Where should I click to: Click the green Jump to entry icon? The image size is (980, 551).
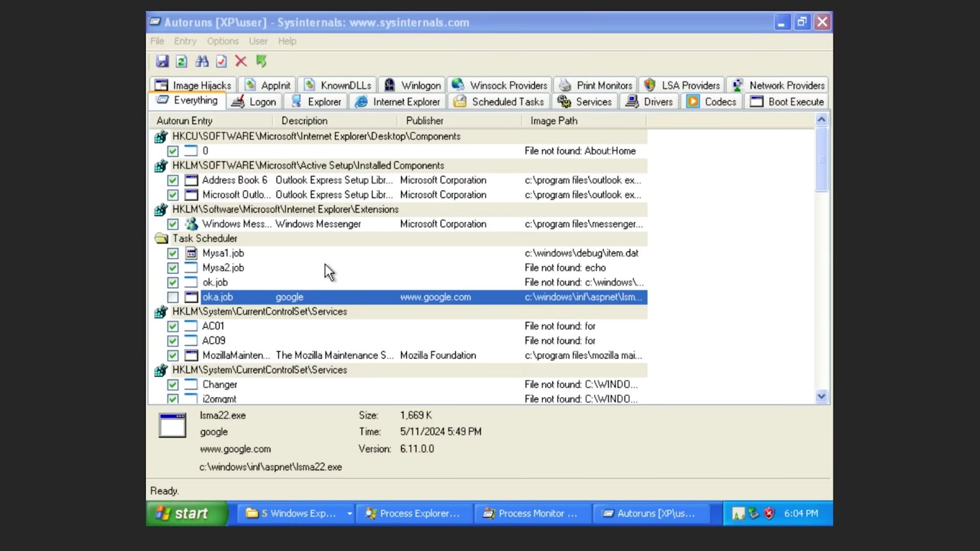[261, 61]
